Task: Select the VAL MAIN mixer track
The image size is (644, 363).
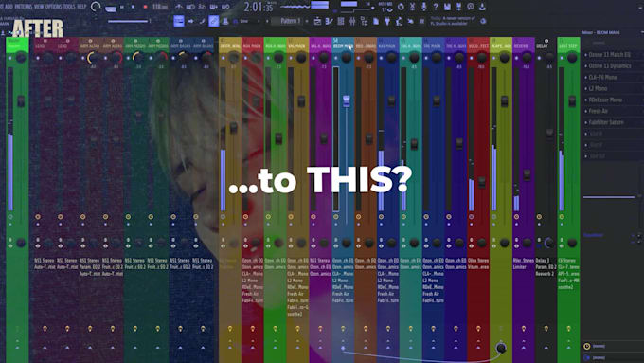Action: 297,45
